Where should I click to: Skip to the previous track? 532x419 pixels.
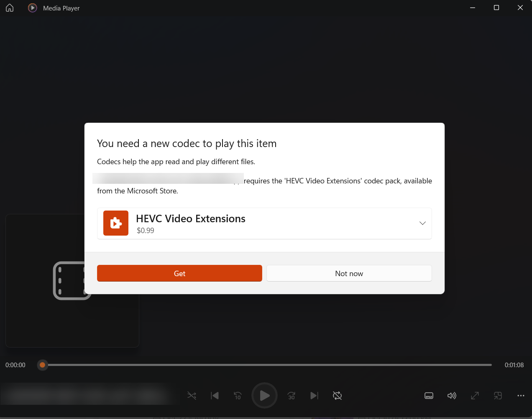click(215, 396)
